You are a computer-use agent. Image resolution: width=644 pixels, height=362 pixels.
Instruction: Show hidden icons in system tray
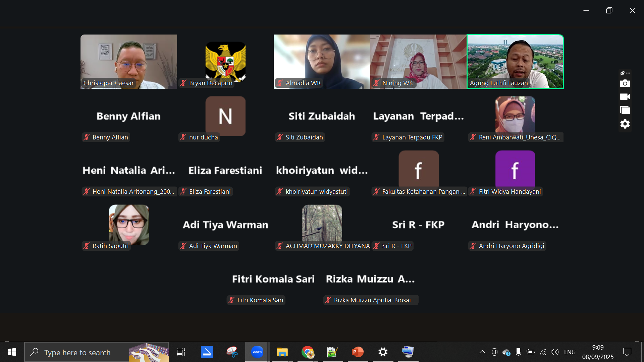[482, 352]
